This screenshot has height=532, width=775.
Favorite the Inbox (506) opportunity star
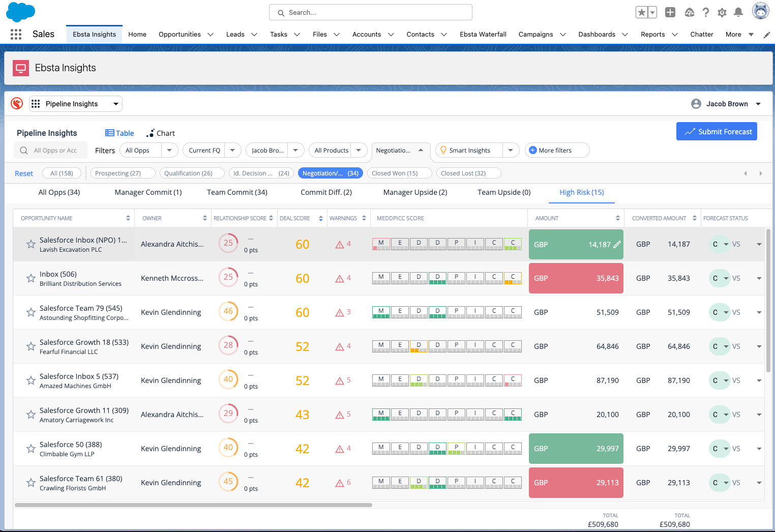pyautogui.click(x=31, y=278)
